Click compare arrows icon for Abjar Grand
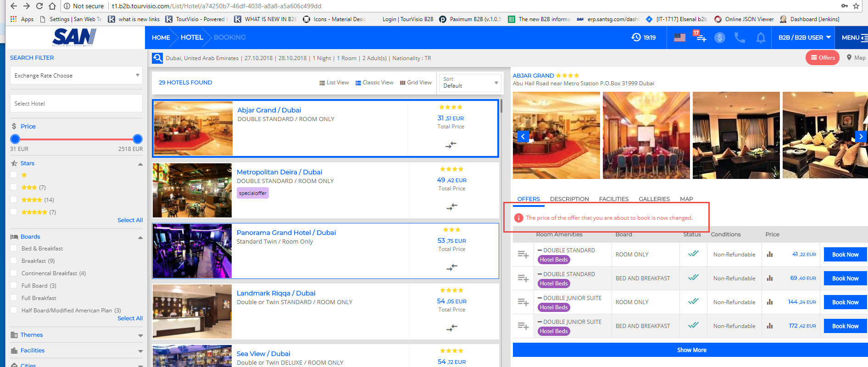 point(451,145)
